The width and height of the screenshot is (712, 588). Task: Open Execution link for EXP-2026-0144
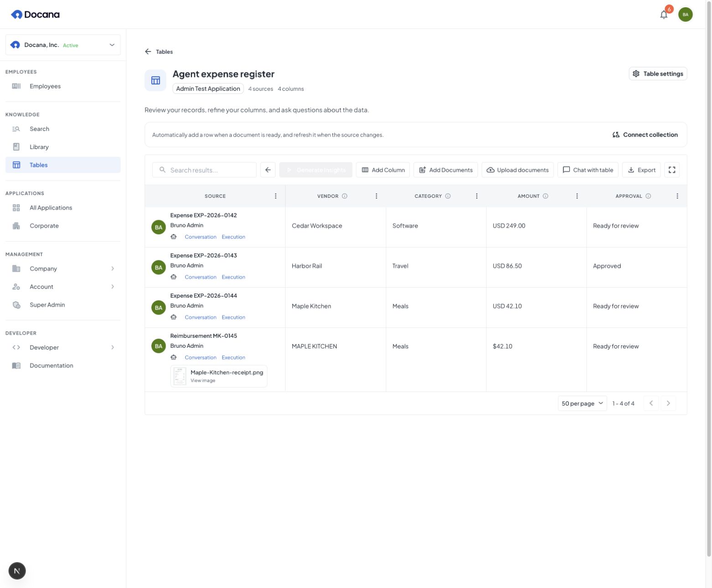[x=234, y=317]
